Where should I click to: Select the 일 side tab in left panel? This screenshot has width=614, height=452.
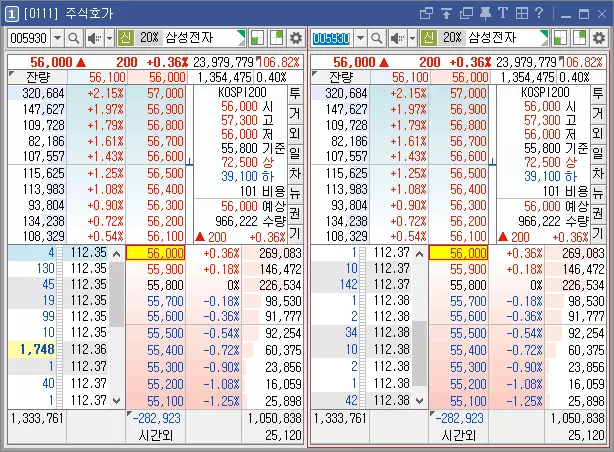point(295,154)
